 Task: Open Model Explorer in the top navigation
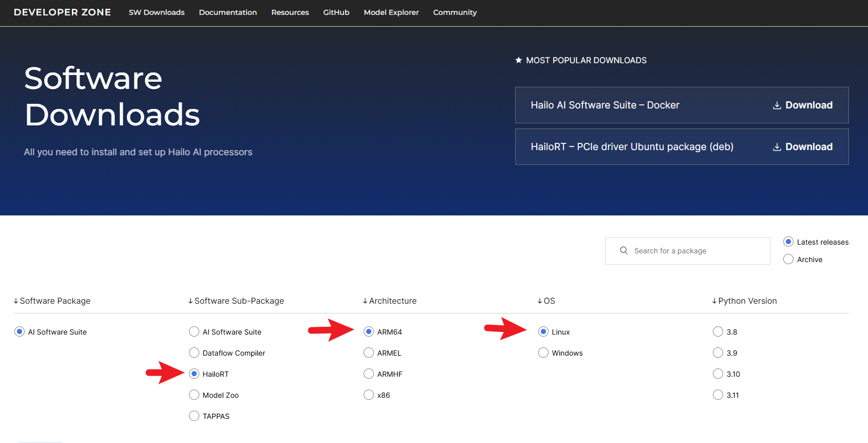click(x=391, y=12)
